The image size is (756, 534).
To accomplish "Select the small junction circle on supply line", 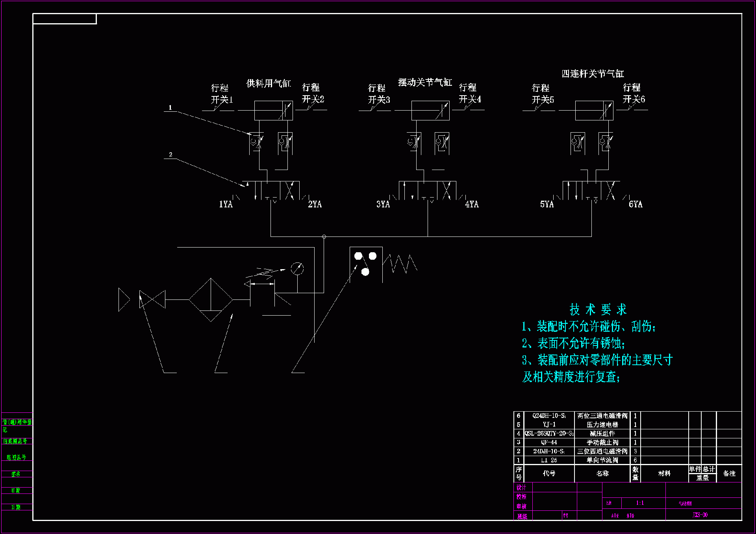I will click(x=324, y=237).
